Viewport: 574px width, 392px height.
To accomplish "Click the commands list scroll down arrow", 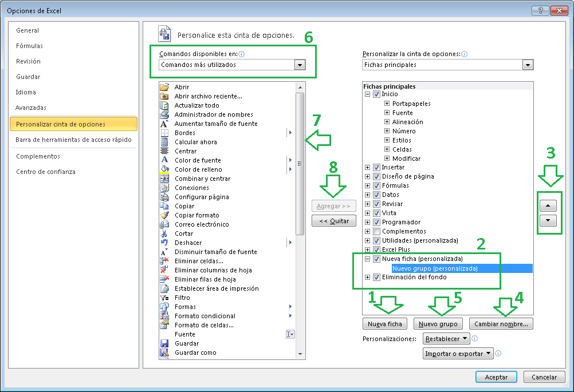I will coord(300,354).
